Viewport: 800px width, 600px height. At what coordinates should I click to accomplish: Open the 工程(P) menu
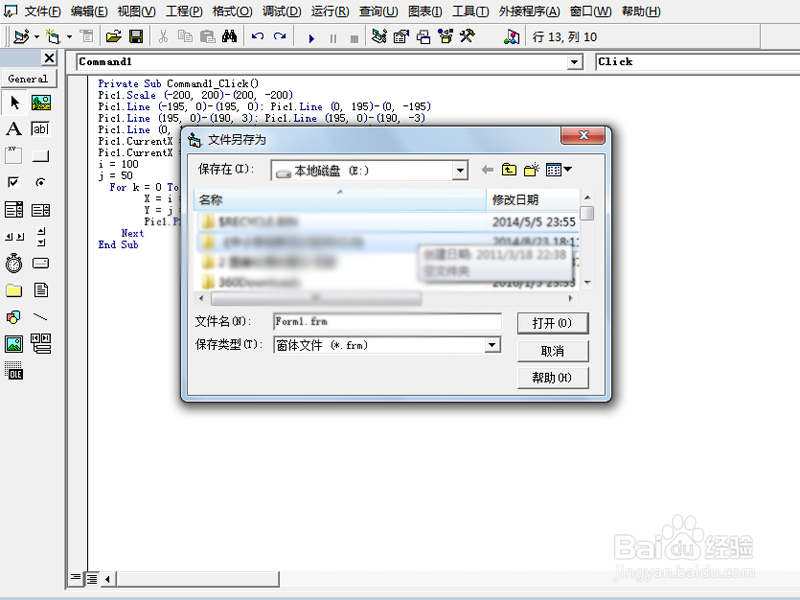[184, 11]
